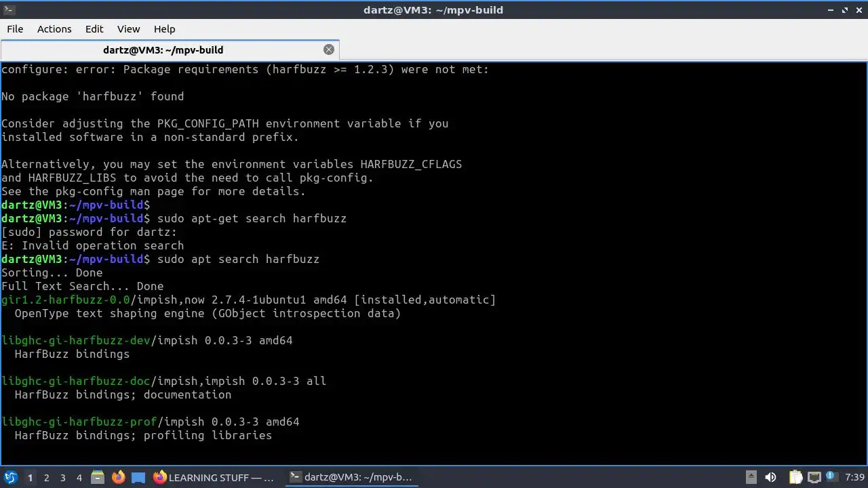Switch to virtual desktop 1
868x488 pixels.
(30, 477)
